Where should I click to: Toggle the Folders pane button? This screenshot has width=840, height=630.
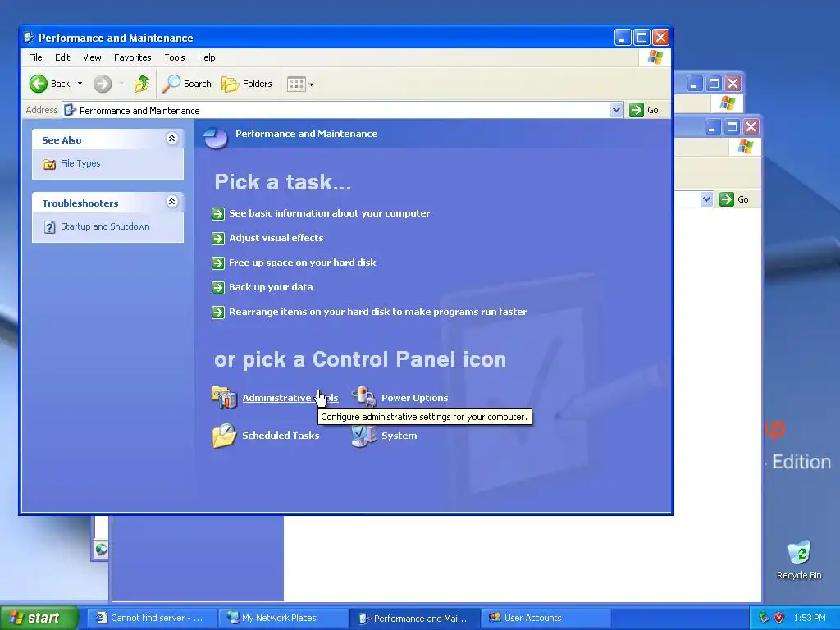click(x=247, y=84)
